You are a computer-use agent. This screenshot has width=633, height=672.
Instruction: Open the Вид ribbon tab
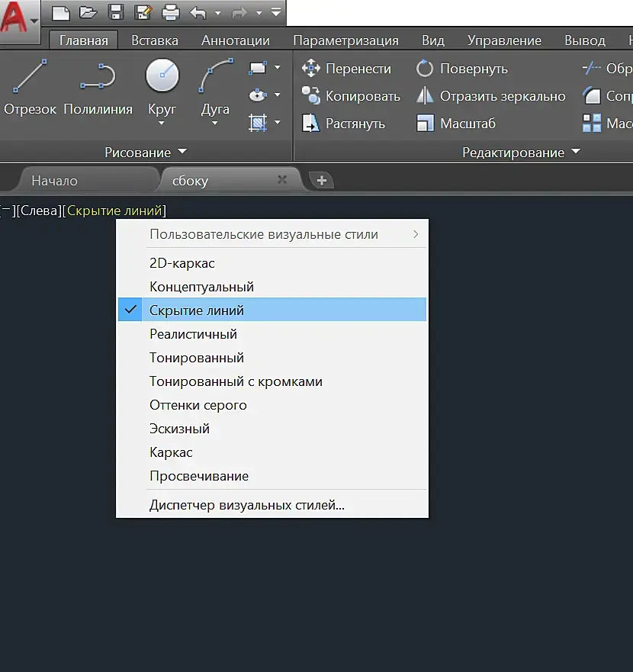[x=433, y=40]
